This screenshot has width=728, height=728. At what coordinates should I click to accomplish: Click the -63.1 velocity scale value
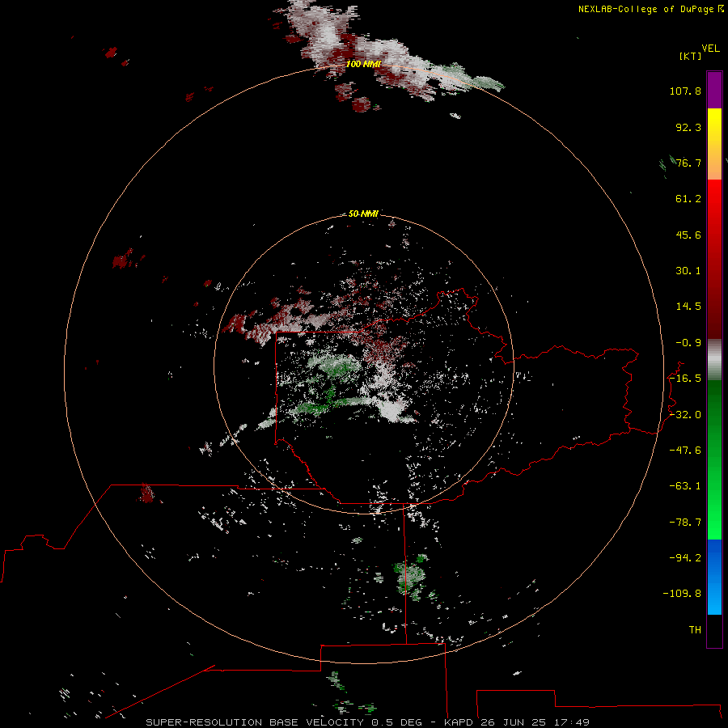click(x=685, y=486)
